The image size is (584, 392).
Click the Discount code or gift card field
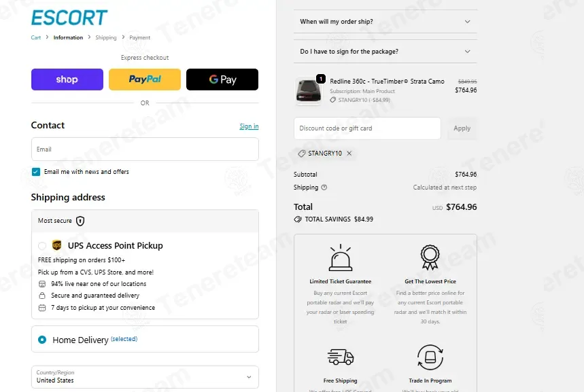coord(367,128)
